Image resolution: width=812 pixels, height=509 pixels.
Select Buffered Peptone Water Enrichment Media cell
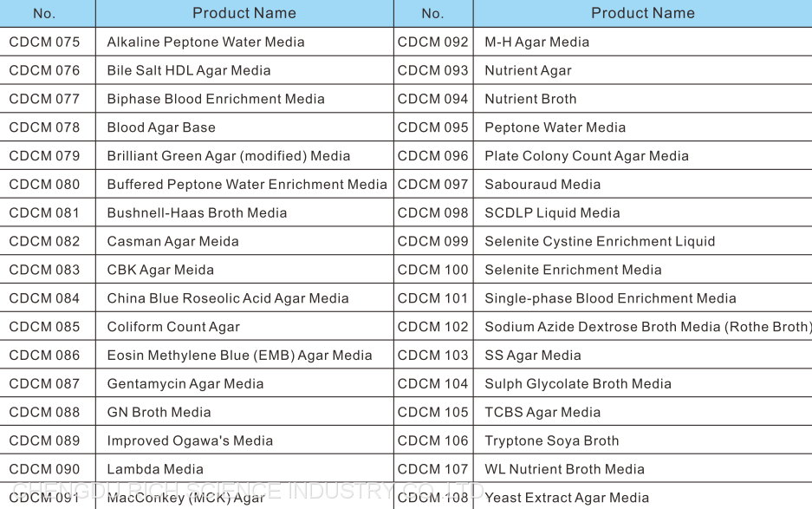pyautogui.click(x=247, y=184)
